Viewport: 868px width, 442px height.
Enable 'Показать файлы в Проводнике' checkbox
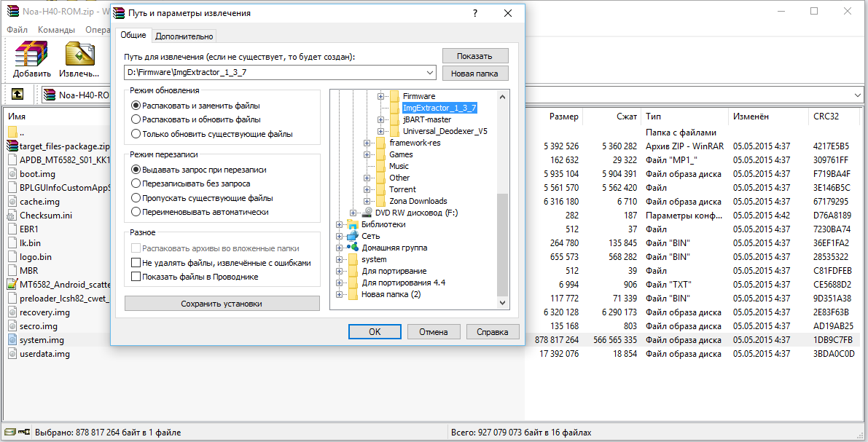coord(136,277)
